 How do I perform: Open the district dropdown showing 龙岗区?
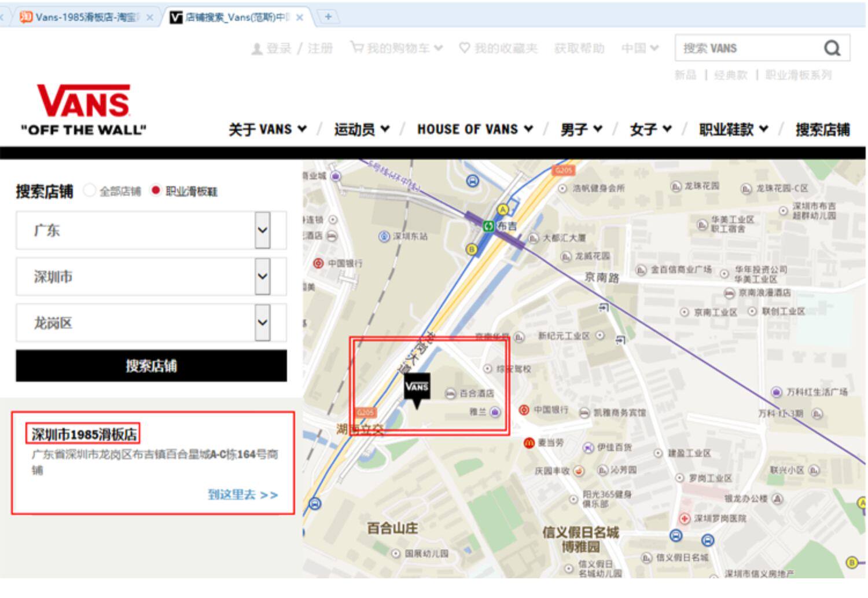coord(151,323)
